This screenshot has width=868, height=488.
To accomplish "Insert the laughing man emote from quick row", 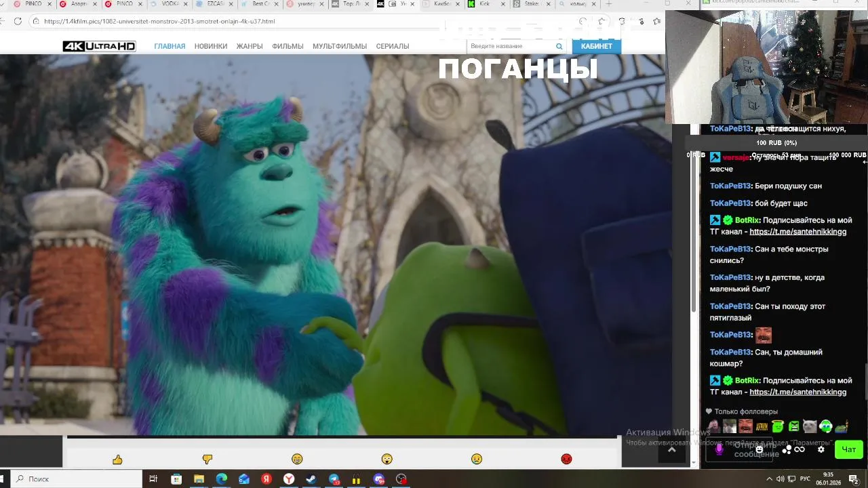I will (x=745, y=426).
